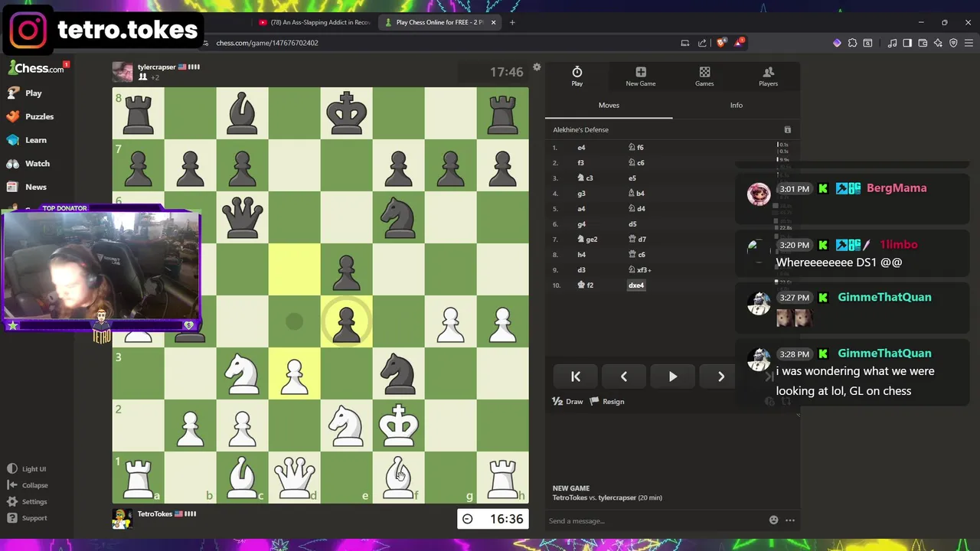Open a new browser tab
The width and height of the screenshot is (980, 551).
(512, 22)
